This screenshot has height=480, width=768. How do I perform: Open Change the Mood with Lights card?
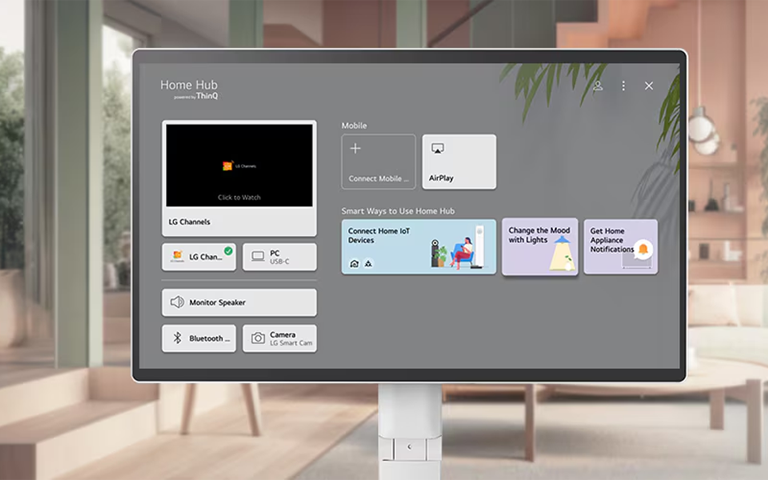[x=540, y=246]
